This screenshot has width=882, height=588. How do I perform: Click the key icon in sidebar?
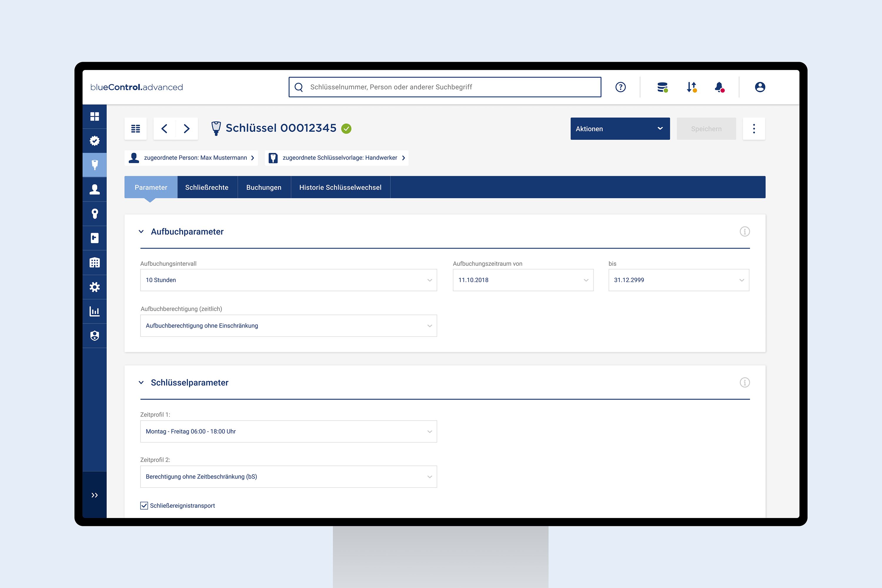point(94,165)
